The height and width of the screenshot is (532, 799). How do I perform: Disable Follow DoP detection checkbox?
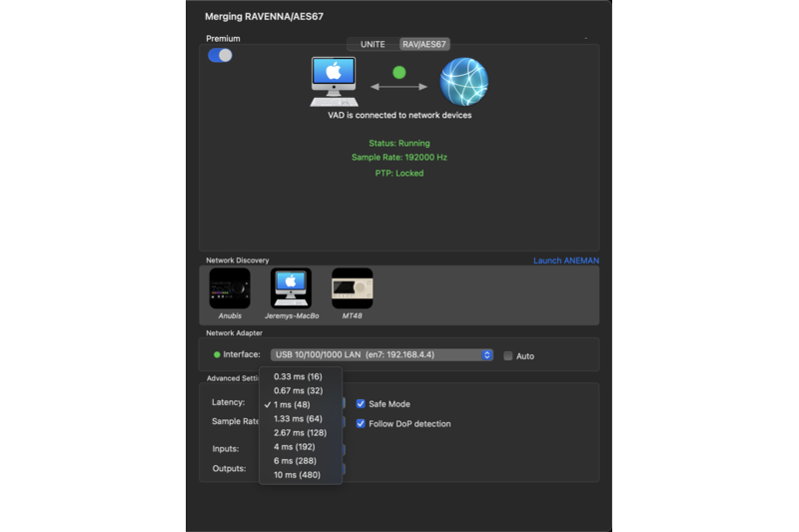click(x=361, y=423)
